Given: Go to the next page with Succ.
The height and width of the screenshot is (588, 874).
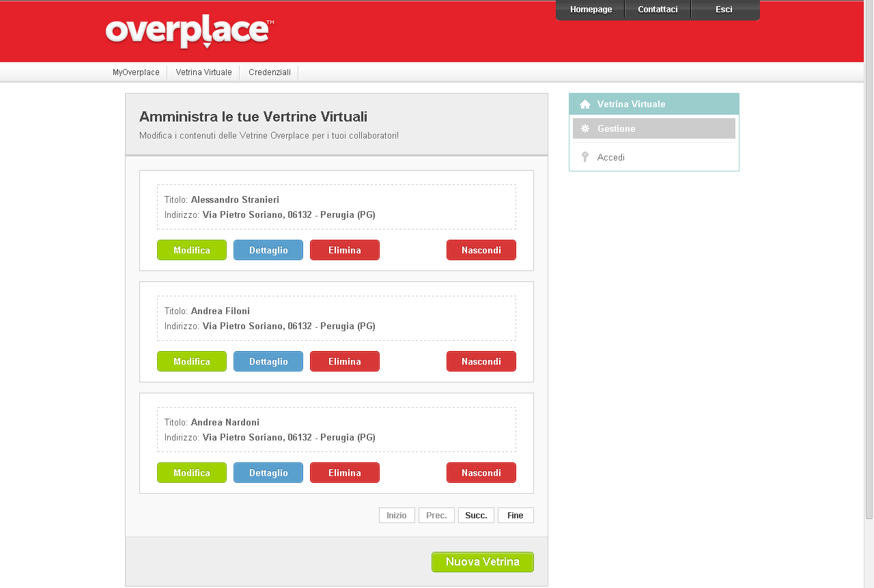Looking at the screenshot, I should (x=476, y=516).
